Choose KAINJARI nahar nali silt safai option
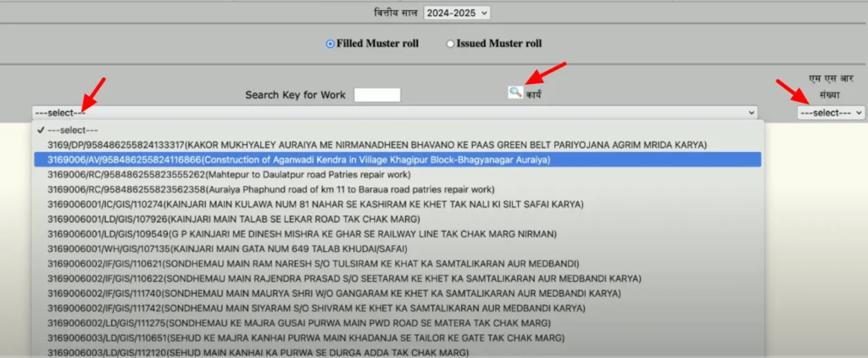 [x=398, y=204]
